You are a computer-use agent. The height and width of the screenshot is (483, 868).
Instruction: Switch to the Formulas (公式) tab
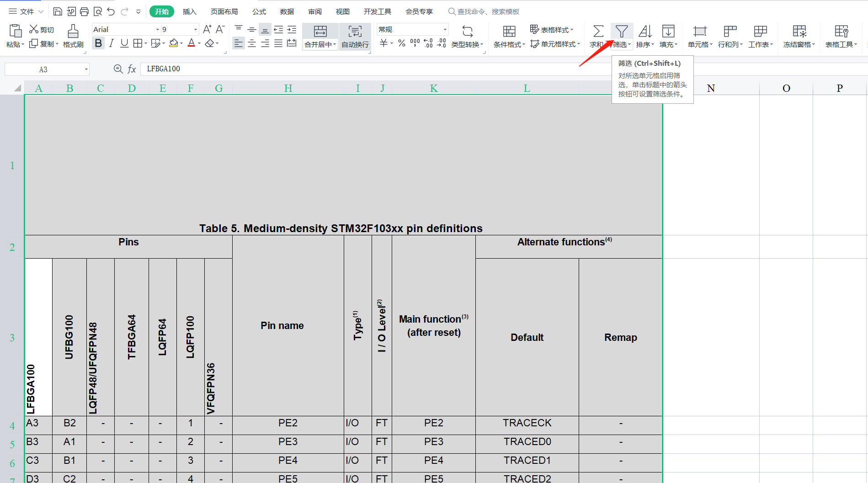(259, 11)
